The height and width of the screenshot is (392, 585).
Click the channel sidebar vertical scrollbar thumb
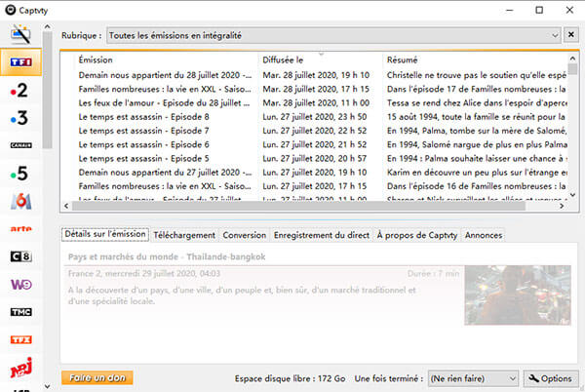[47, 91]
